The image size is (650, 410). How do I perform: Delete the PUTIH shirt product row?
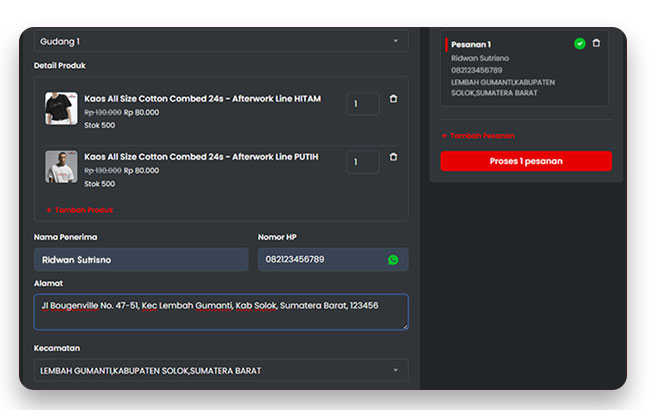click(x=393, y=157)
